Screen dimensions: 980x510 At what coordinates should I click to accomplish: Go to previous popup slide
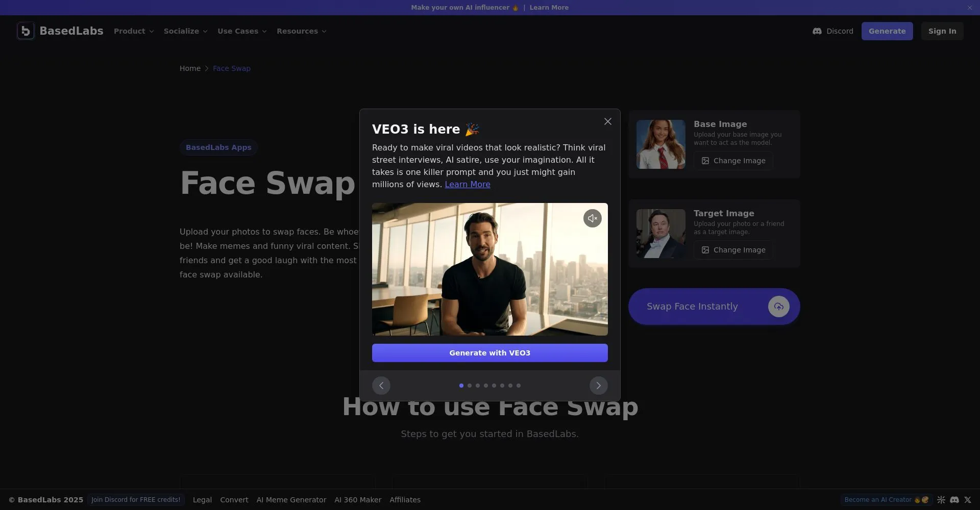coord(381,386)
